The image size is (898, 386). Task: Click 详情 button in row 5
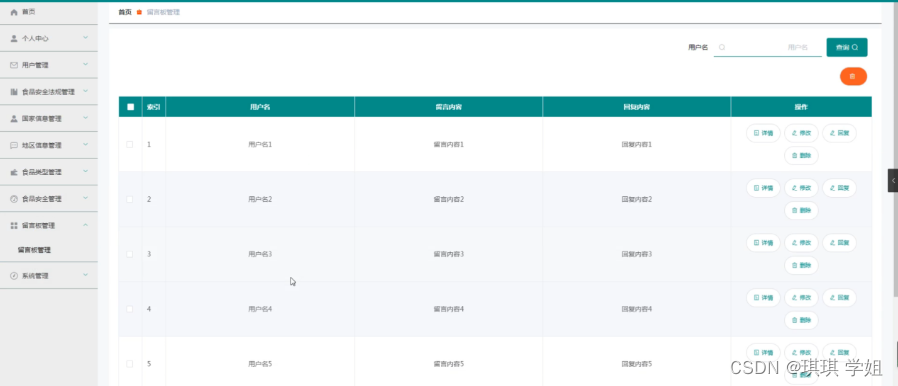tap(763, 352)
